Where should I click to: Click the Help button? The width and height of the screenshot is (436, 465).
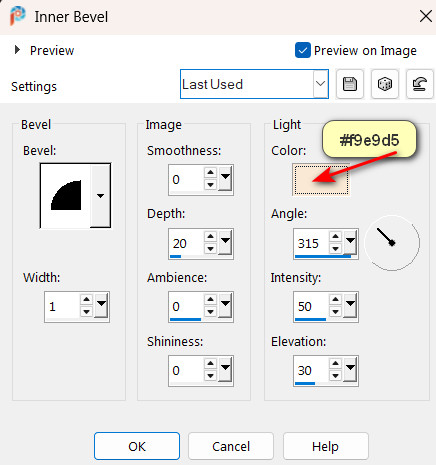pos(326,446)
